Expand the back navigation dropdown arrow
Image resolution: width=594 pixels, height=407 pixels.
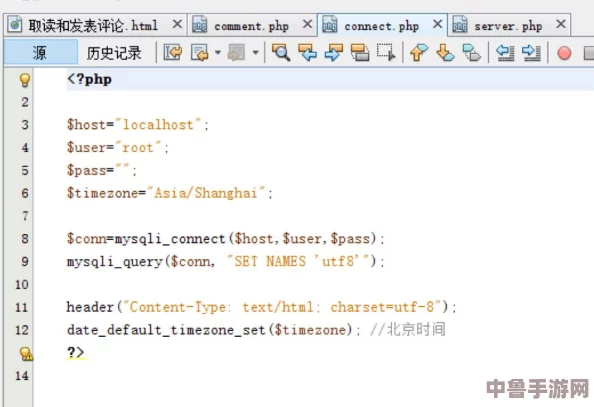(x=218, y=52)
